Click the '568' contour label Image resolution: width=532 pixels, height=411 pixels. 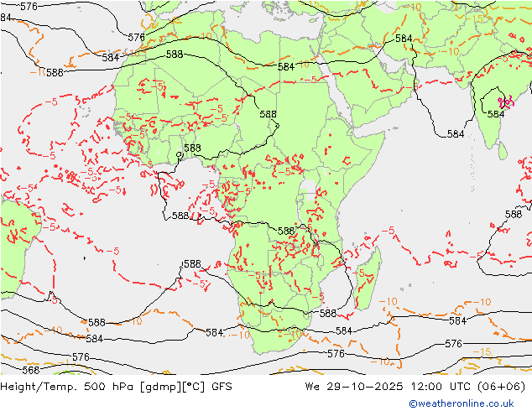tap(31, 370)
